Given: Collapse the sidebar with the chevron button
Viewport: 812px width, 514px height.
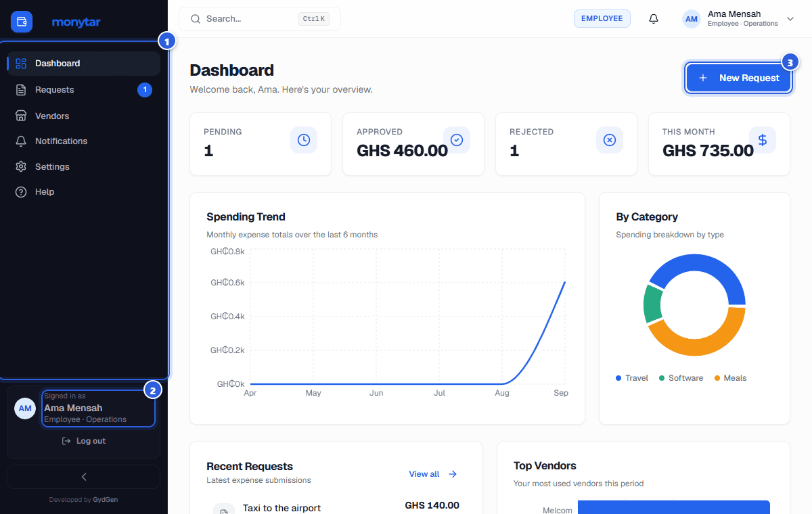Looking at the screenshot, I should tap(84, 477).
